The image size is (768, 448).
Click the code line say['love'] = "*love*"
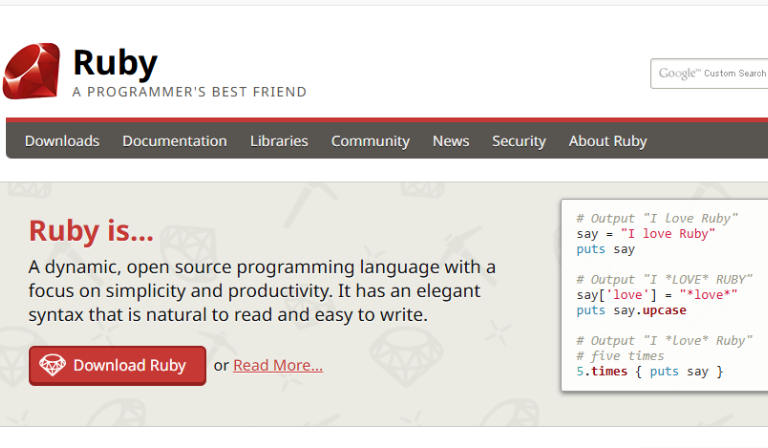pos(657,295)
